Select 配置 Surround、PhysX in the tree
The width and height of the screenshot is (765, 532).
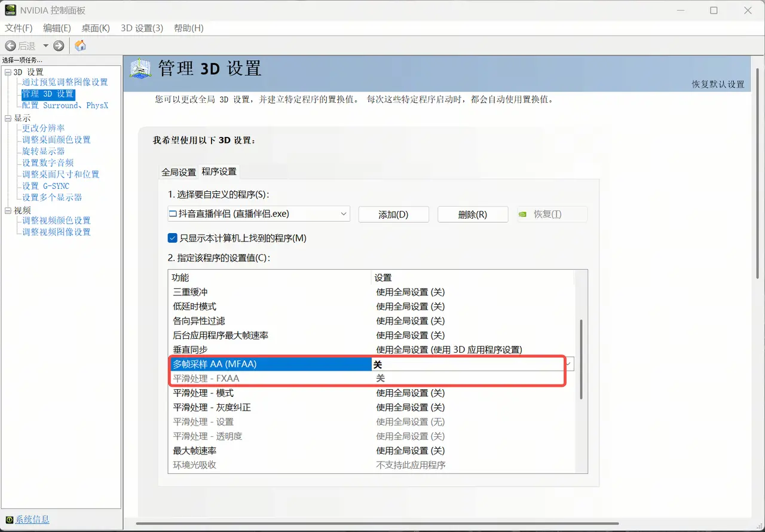pos(65,105)
